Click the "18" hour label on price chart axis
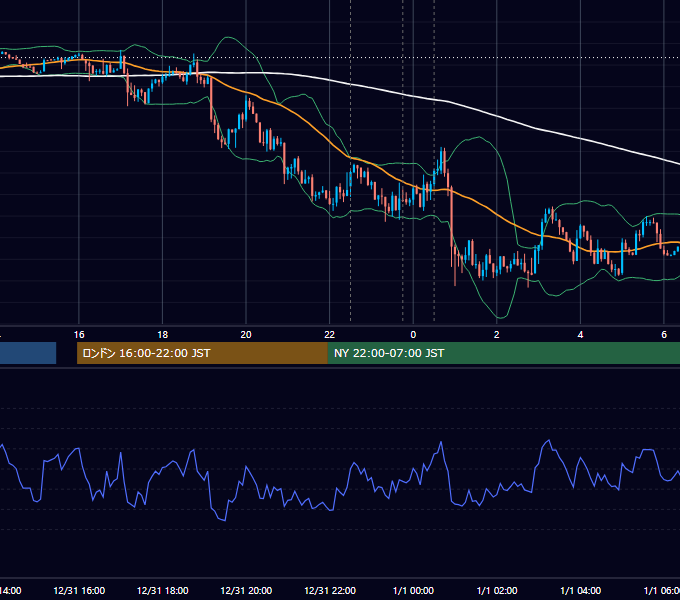The width and height of the screenshot is (680, 600). 163,335
